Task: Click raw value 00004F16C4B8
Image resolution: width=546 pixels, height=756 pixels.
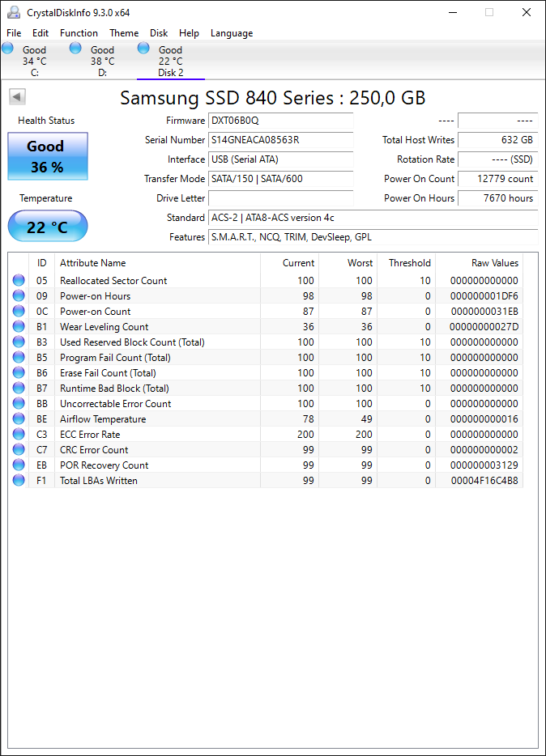Action: click(484, 481)
